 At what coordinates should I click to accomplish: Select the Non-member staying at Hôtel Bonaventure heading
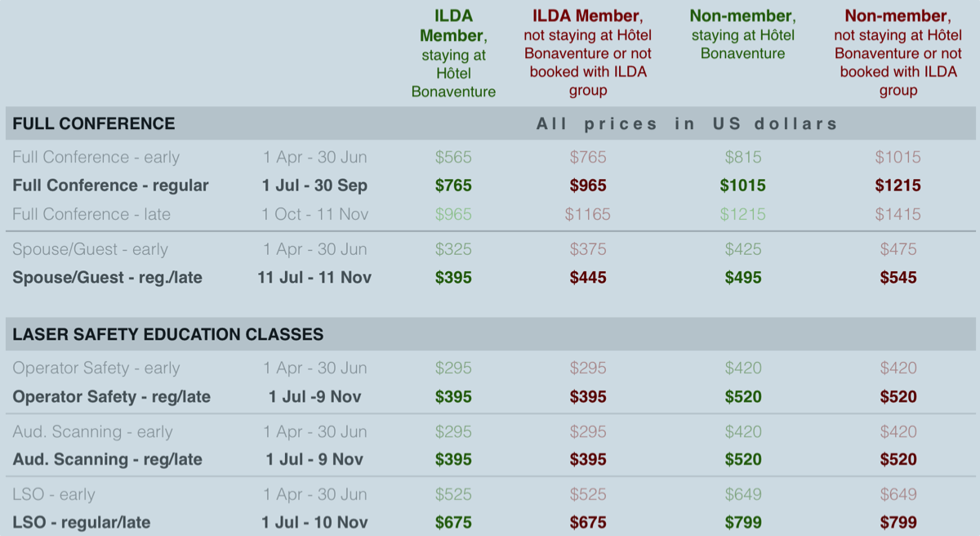pos(742,35)
